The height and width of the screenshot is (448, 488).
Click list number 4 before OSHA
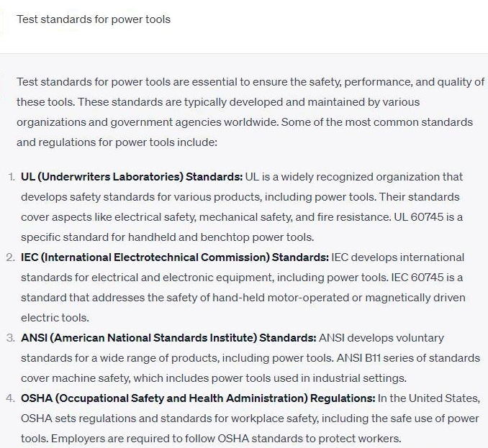(12, 398)
